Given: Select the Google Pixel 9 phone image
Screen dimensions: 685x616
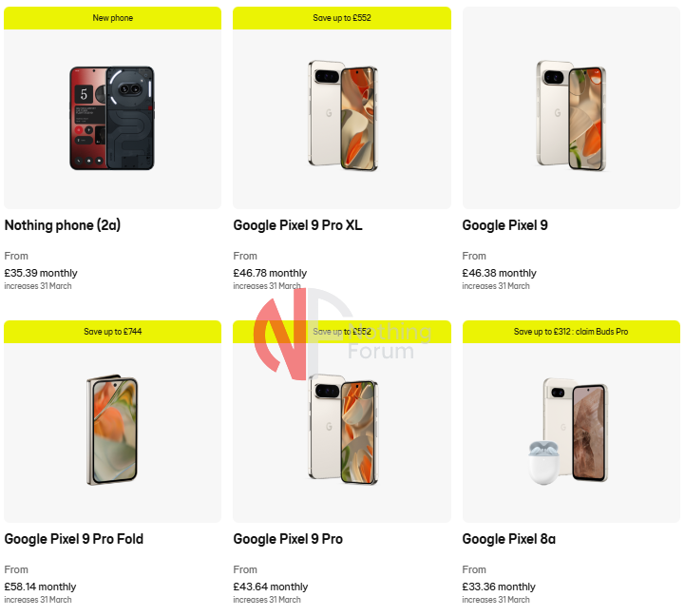Looking at the screenshot, I should 571,116.
